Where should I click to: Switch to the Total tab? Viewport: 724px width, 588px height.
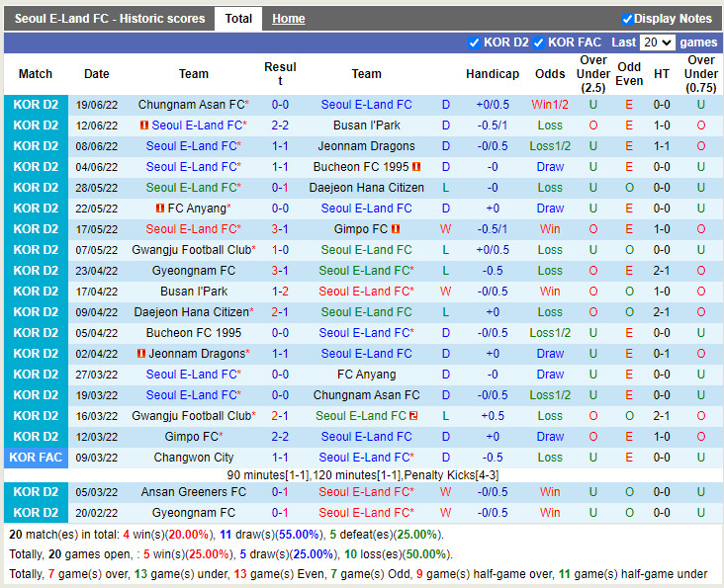pos(238,19)
